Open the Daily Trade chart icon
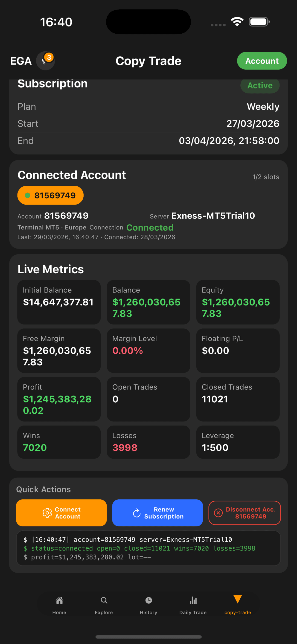This screenshot has height=644, width=297. tap(193, 600)
